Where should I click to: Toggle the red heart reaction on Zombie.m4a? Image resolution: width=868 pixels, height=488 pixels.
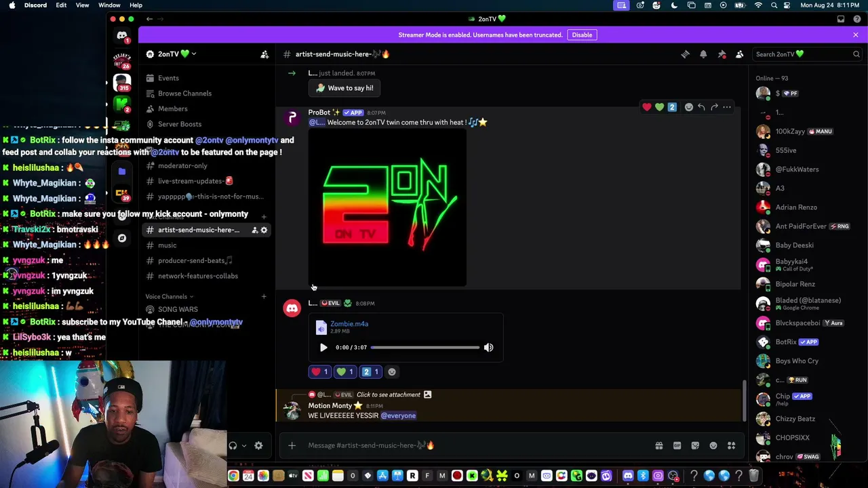coord(319,371)
